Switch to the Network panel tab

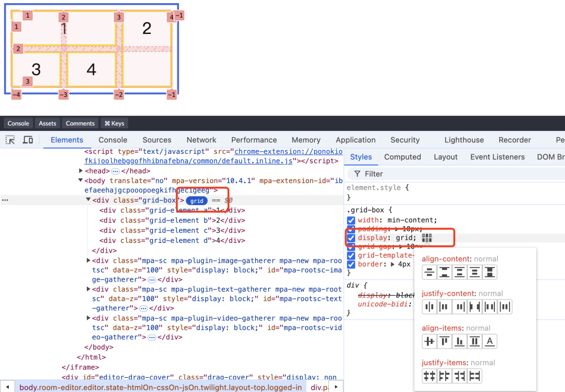click(x=201, y=140)
